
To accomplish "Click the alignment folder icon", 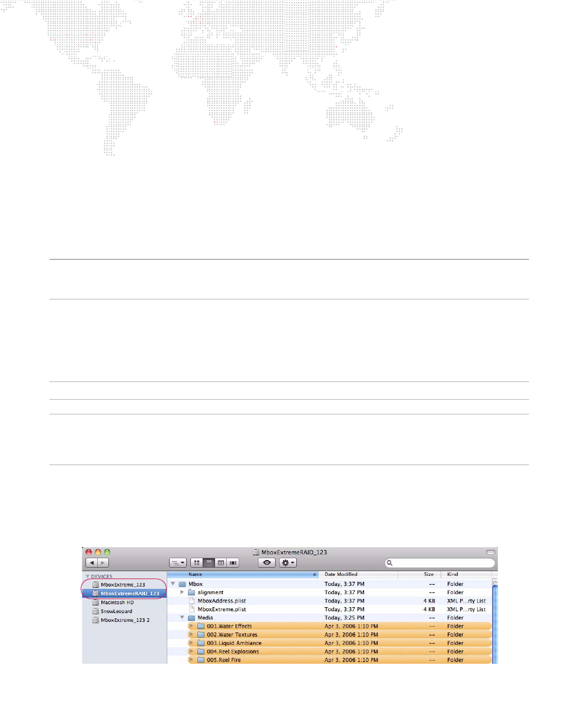I will click(191, 592).
